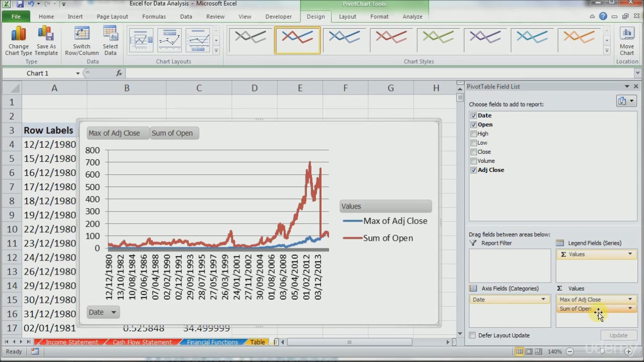Choose the third chart layout thumbnail
The width and height of the screenshot is (644, 362).
point(198,40)
